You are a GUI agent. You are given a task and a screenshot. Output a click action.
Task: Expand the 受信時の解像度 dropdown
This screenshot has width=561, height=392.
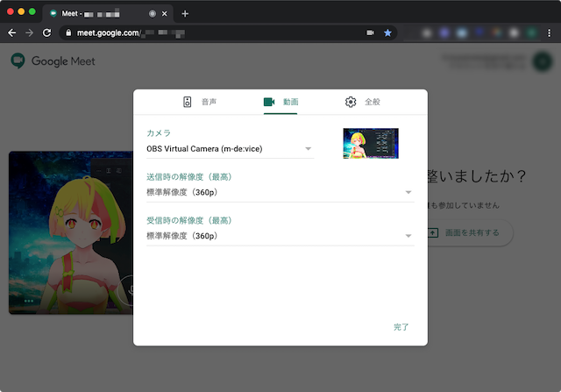(x=280, y=236)
